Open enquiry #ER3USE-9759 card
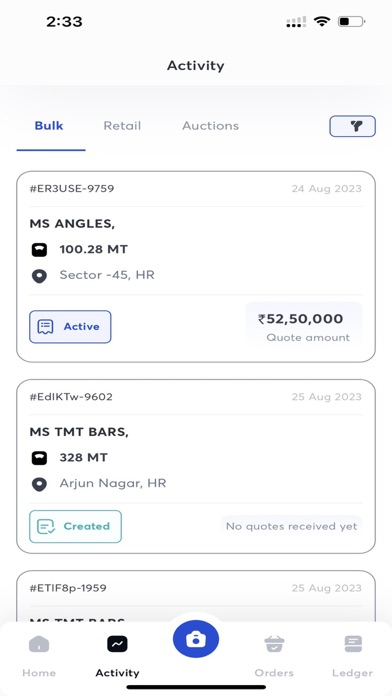This screenshot has width=392, height=696. pyautogui.click(x=196, y=267)
